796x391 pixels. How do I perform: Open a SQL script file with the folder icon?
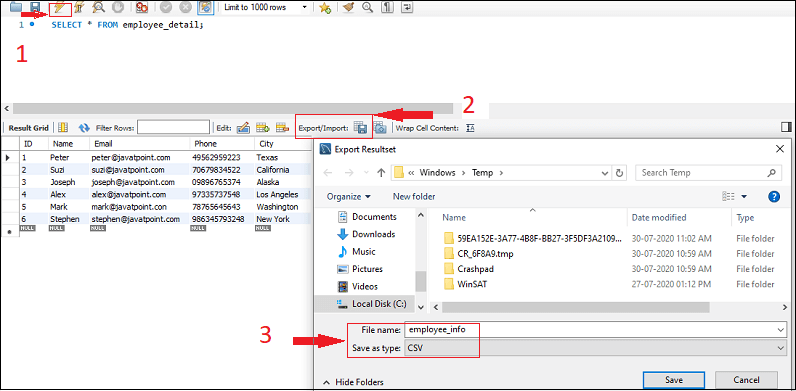pyautogui.click(x=15, y=7)
